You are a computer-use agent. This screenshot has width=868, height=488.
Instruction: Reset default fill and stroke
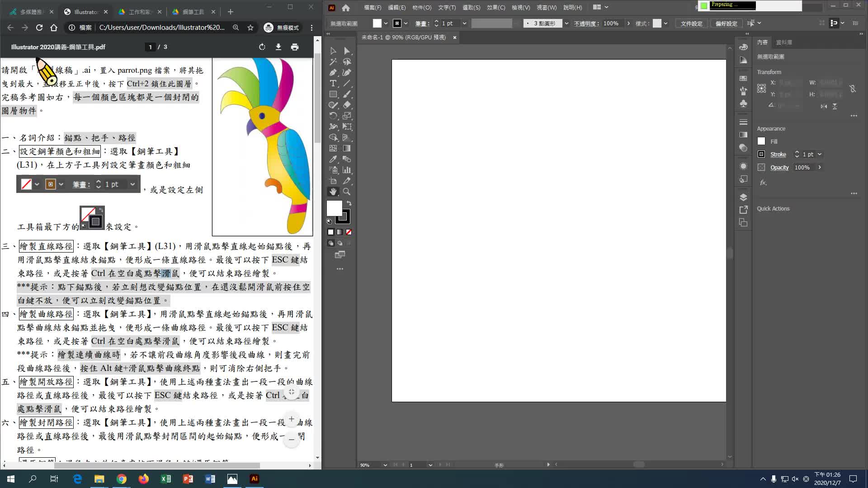point(329,221)
